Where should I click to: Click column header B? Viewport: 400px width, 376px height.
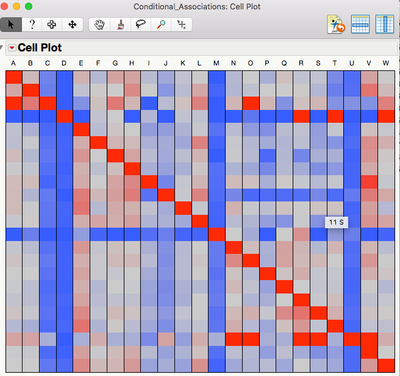pos(30,63)
